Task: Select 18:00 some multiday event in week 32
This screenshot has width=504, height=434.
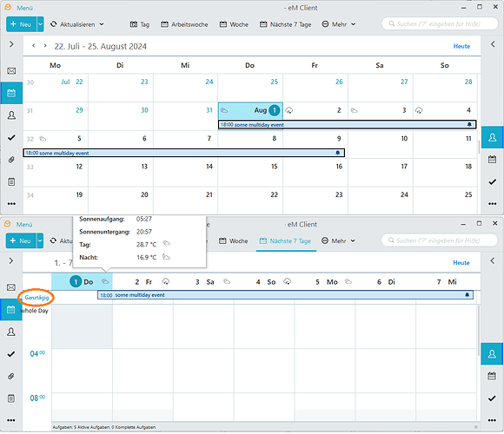Action: tap(184, 153)
